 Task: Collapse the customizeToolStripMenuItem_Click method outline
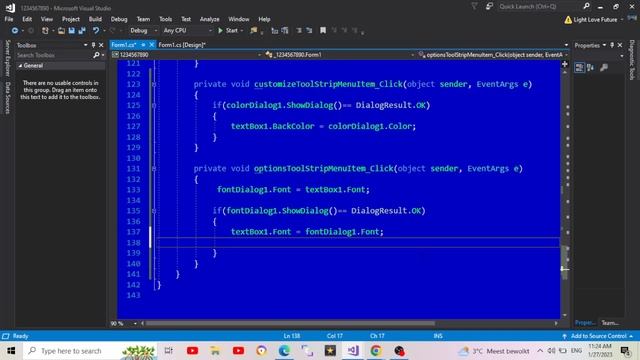tap(154, 84)
